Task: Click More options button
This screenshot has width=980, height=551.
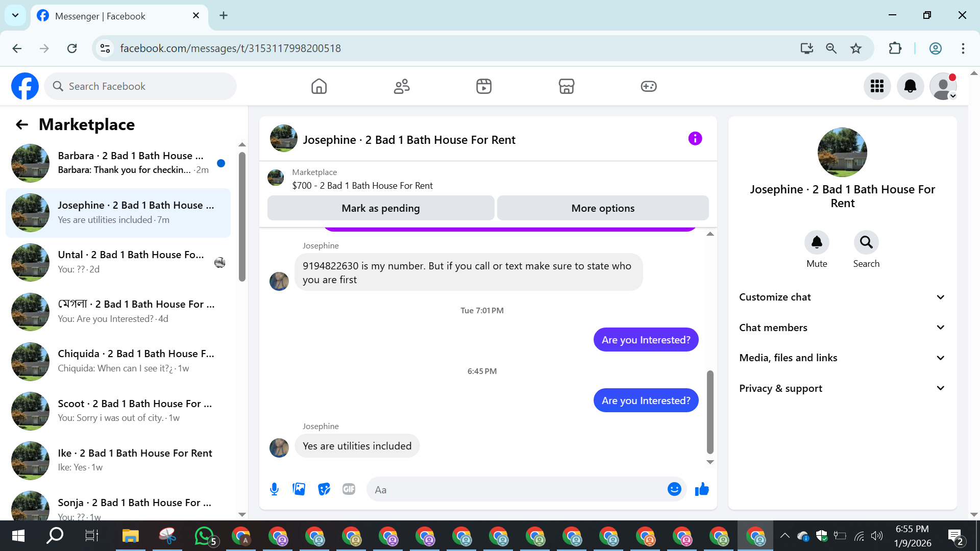Action: point(603,208)
